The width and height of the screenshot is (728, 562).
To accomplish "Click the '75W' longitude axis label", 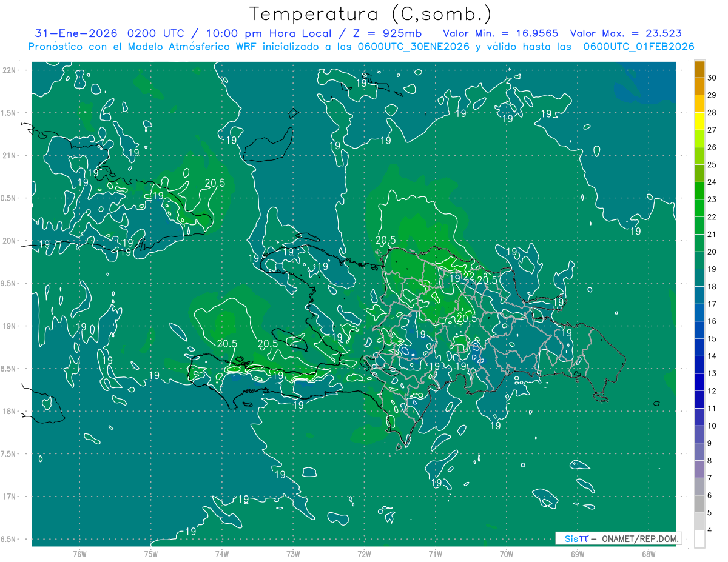I will [x=150, y=554].
